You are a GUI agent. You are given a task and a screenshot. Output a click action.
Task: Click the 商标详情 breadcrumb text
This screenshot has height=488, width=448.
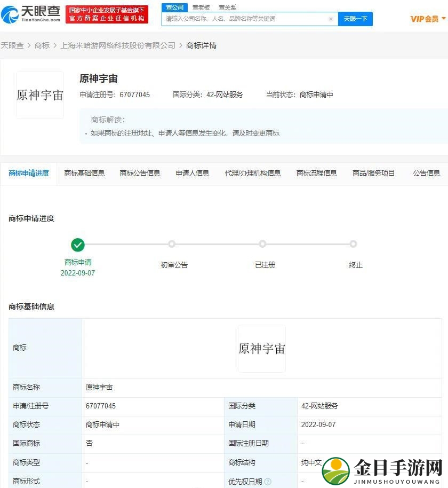coord(201,45)
